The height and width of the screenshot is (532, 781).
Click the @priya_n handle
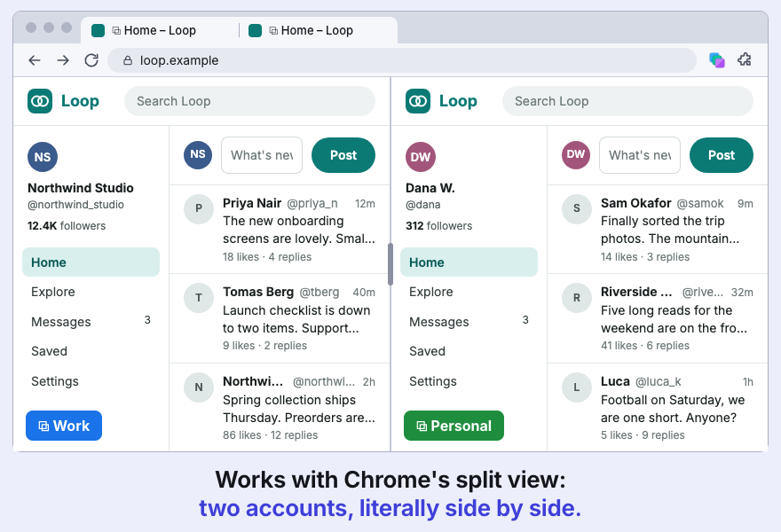pyautogui.click(x=312, y=203)
